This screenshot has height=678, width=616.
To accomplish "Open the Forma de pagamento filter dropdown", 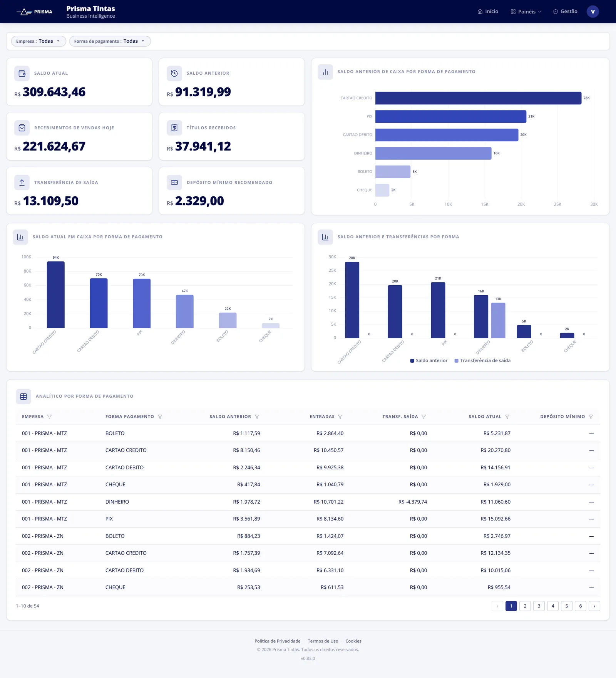I will tap(110, 41).
